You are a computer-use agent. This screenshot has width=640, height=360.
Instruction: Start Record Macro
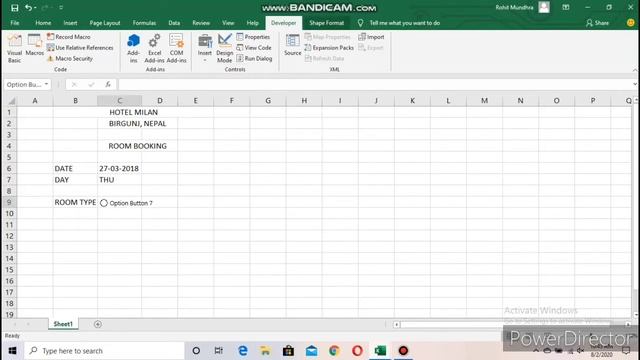pos(69,37)
